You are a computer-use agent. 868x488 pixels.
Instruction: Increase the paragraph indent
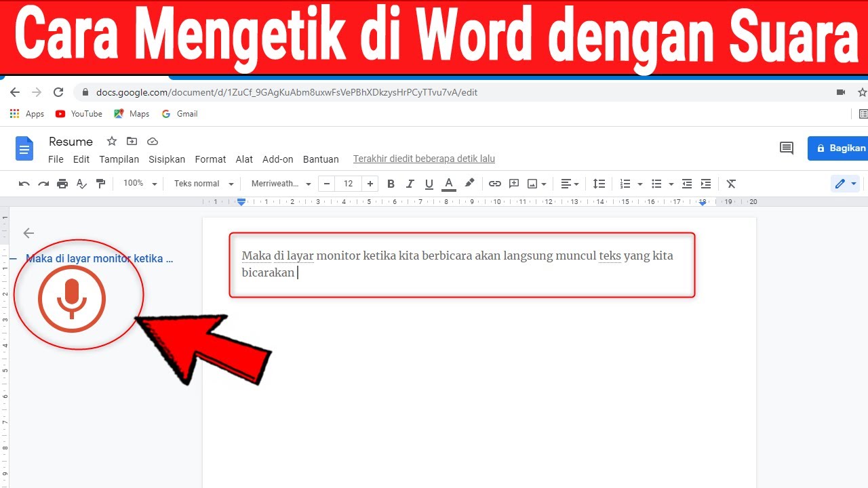706,184
